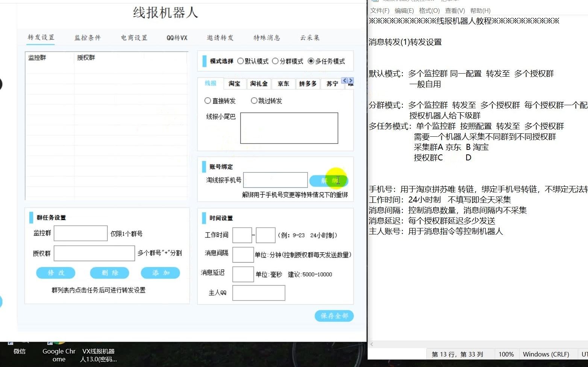The height and width of the screenshot is (367, 588).
Task: Click the 删除 button
Action: tap(110, 273)
